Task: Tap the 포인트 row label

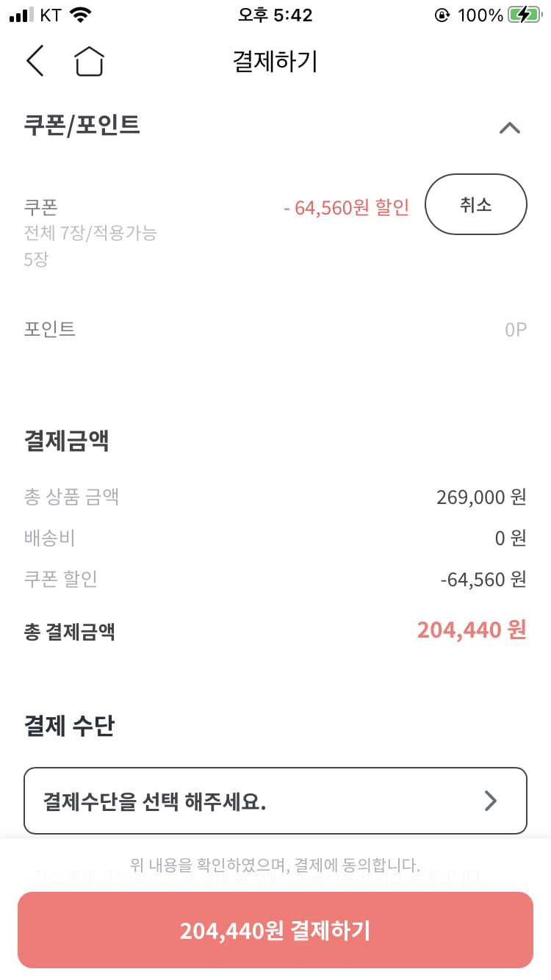Action: click(x=50, y=329)
